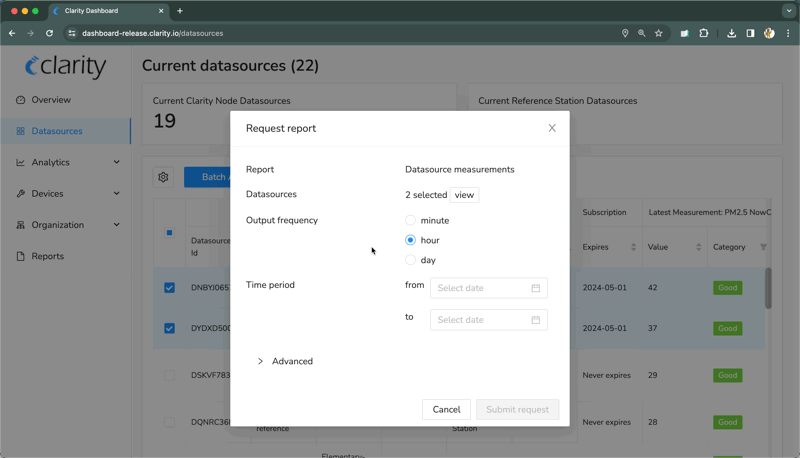
Task: Open the Overview page
Action: pyautogui.click(x=50, y=100)
